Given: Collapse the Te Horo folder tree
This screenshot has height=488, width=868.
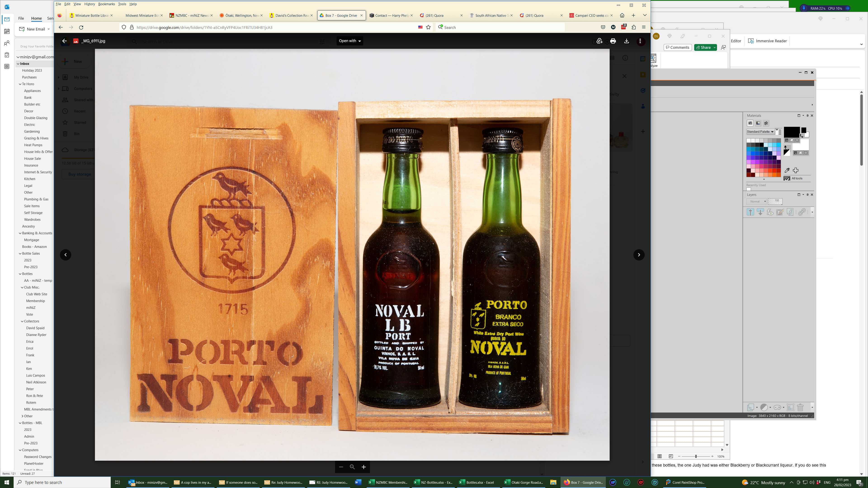Looking at the screenshot, I should (x=20, y=84).
